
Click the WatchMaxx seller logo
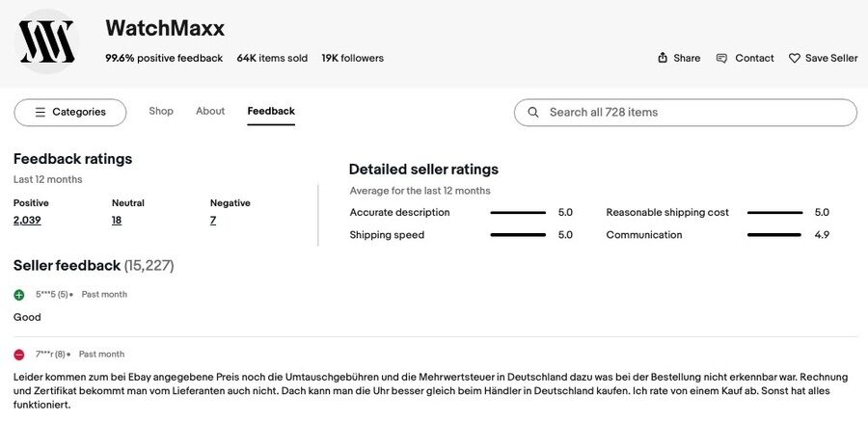[47, 41]
